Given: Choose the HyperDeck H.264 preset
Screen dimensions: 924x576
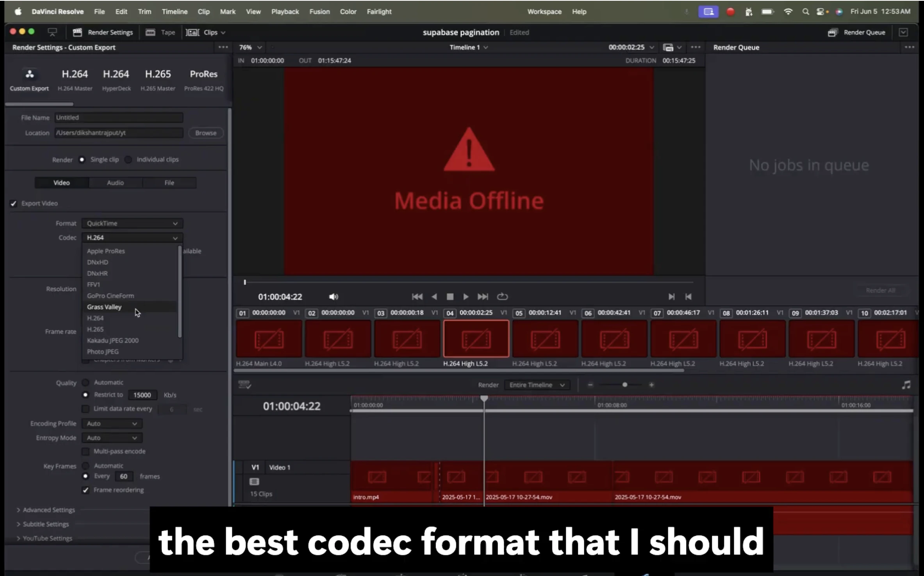Looking at the screenshot, I should point(116,80).
